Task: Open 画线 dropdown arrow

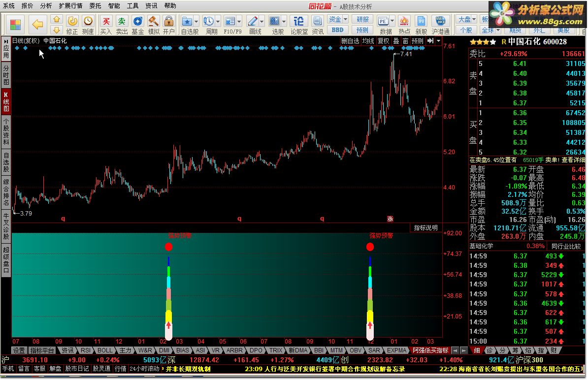Action: [x=262, y=21]
